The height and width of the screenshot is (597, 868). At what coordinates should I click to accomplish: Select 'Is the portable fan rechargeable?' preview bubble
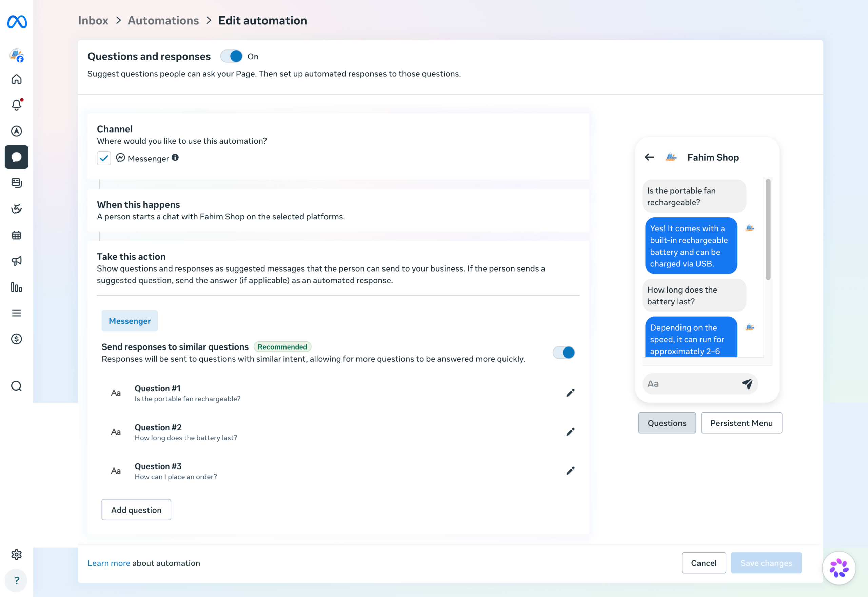tap(694, 196)
